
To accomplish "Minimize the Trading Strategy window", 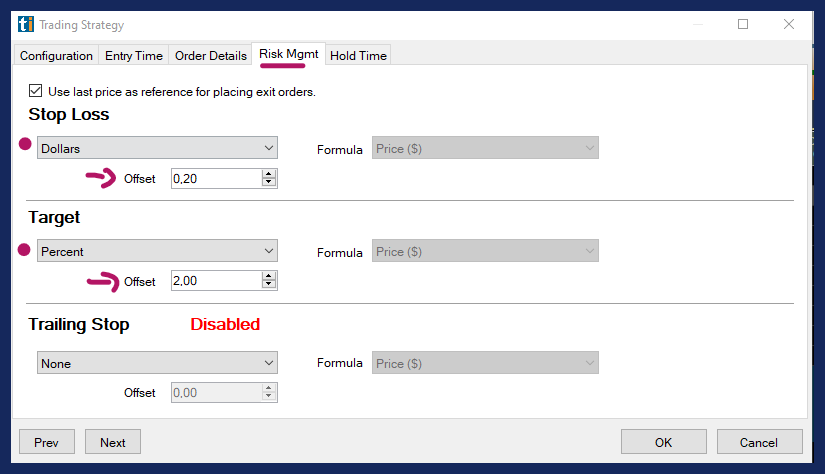I will pos(696,24).
